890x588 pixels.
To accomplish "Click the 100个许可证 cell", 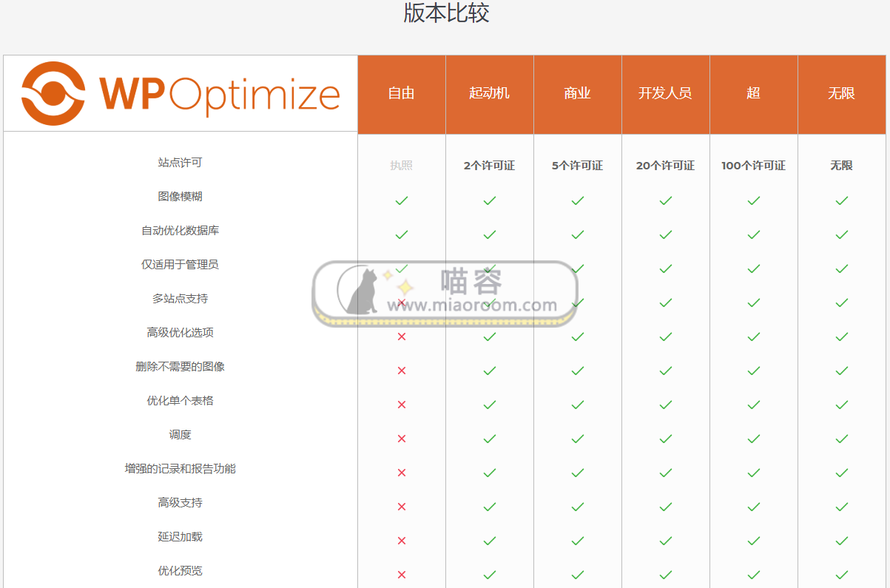I will coord(754,166).
